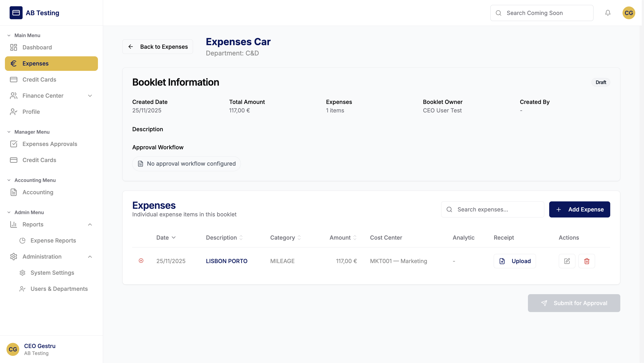This screenshot has width=644, height=363.
Task: Open Dashboard from the sidebar
Action: point(37,47)
